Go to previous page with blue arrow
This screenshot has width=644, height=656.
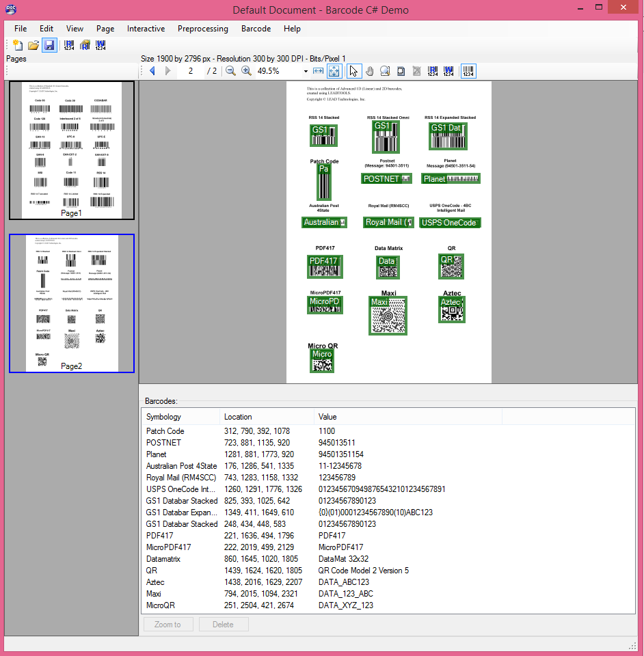coord(152,71)
